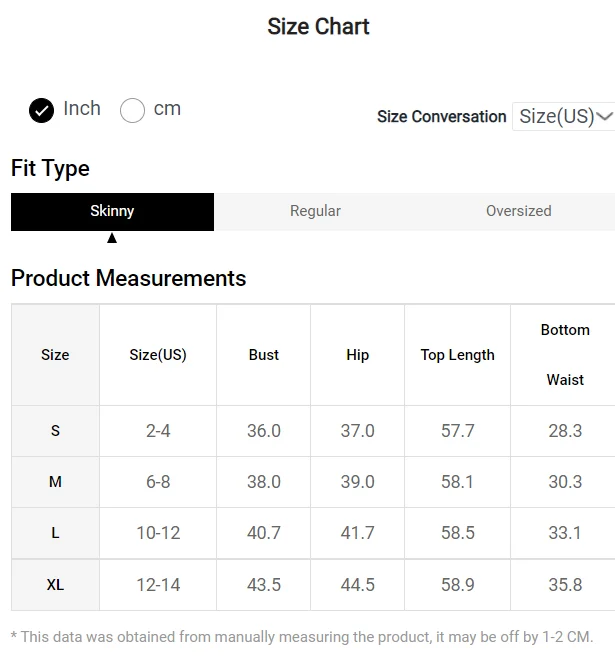
Task: Open the Size(US) conversion dropdown
Action: tap(564, 116)
